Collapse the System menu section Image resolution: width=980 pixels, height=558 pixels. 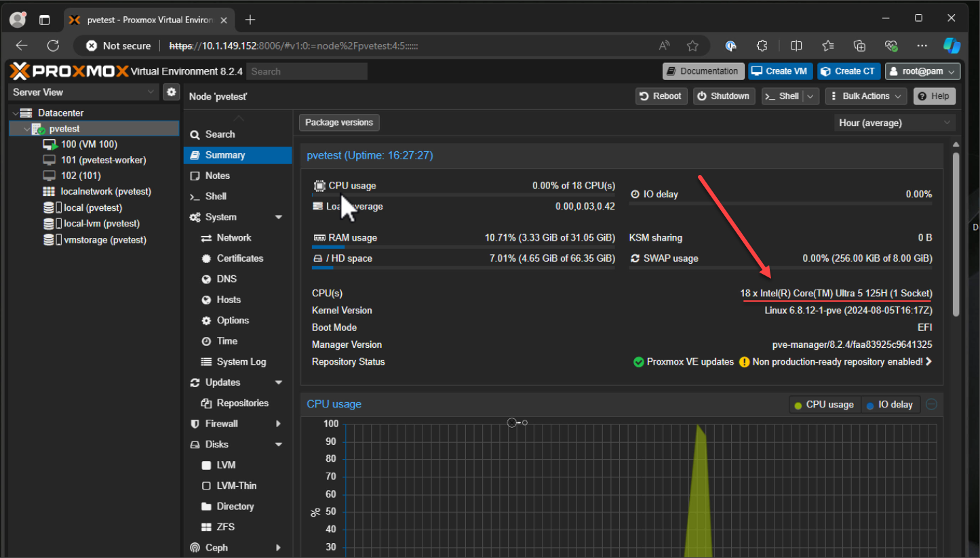point(278,217)
